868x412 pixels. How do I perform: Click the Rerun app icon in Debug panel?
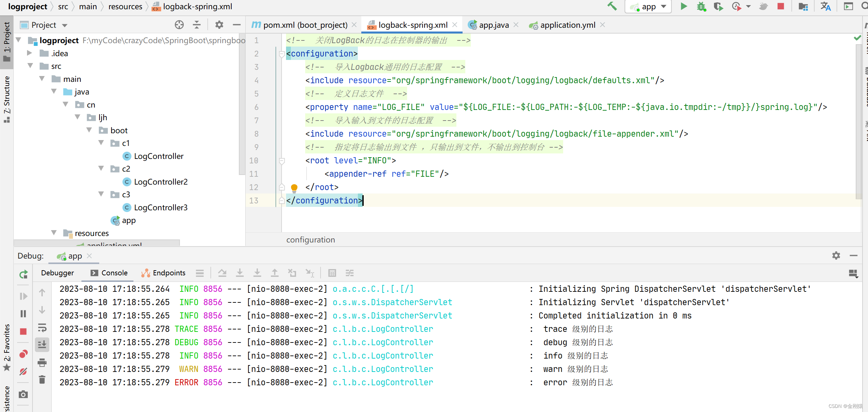(x=23, y=274)
